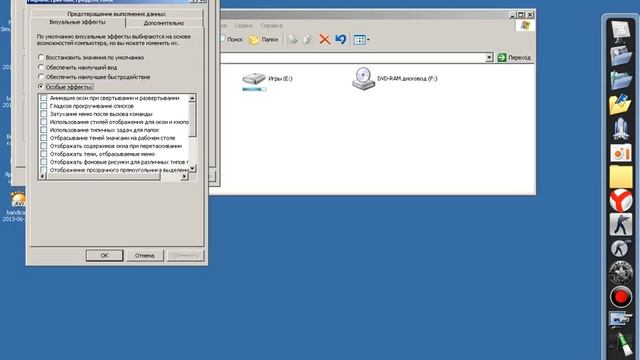The height and width of the screenshot is (360, 640).
Task: Click the Папки folders toolbar button
Action: pos(264,40)
